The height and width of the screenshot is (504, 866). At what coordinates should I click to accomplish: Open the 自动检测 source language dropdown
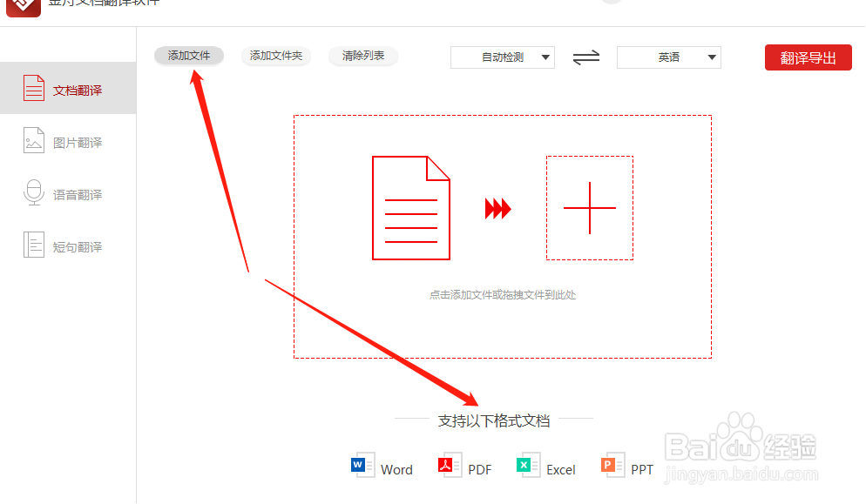tap(503, 57)
